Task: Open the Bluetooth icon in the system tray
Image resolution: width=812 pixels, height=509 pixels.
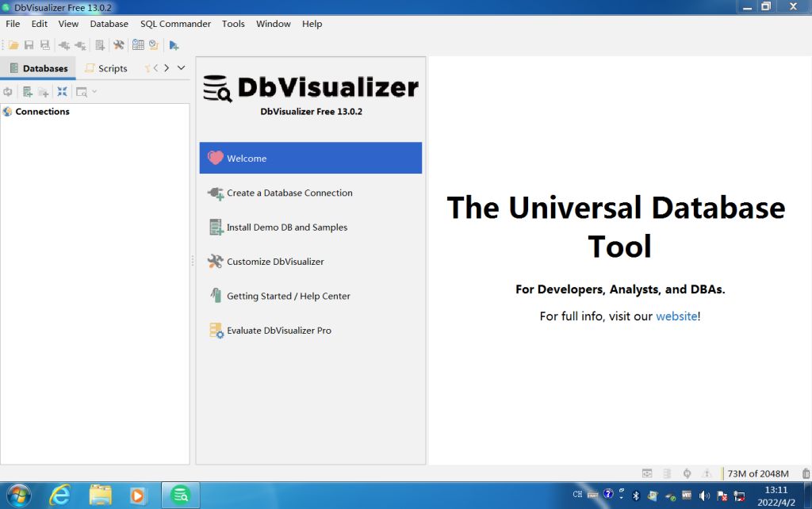Action: (637, 494)
